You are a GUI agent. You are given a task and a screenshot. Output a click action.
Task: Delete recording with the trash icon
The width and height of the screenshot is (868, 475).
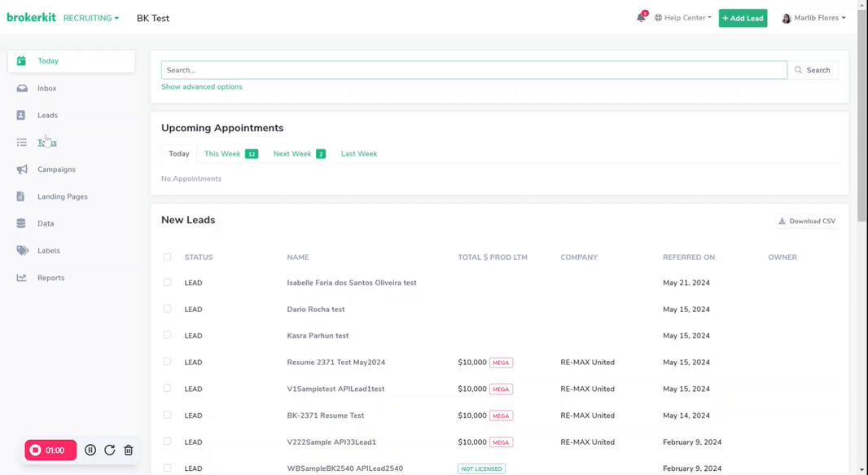coord(129,450)
